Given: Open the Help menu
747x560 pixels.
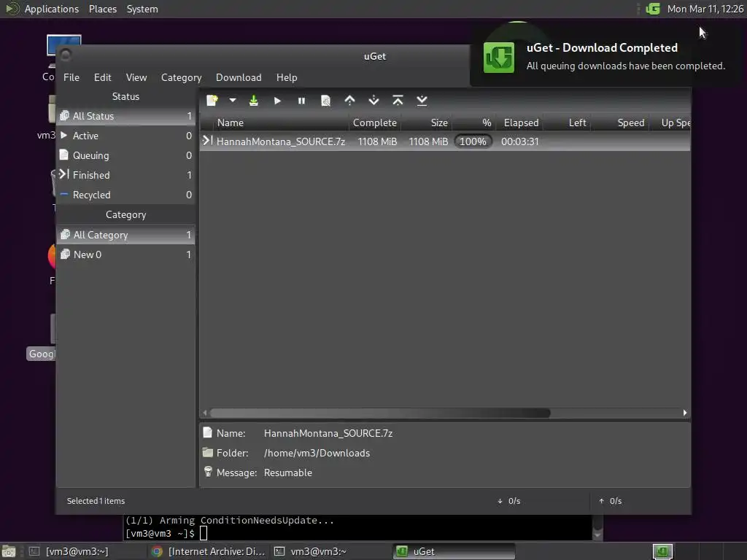Looking at the screenshot, I should pos(287,77).
